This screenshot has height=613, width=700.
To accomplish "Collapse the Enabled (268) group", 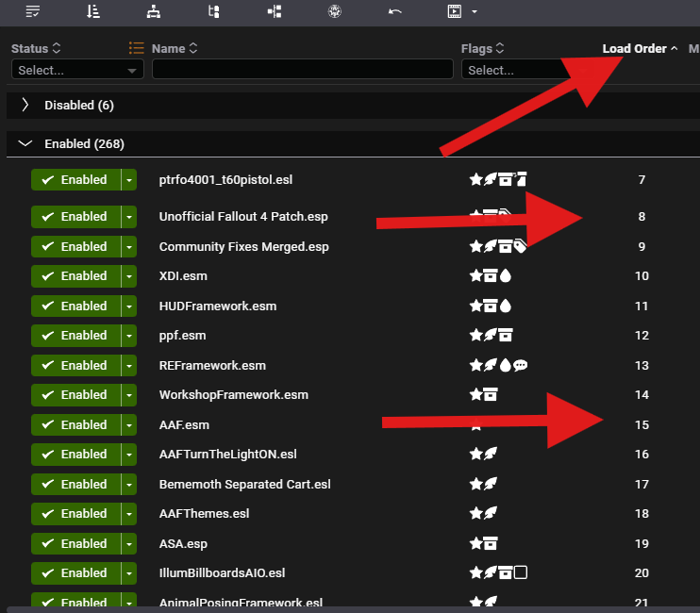I will pos(25,143).
